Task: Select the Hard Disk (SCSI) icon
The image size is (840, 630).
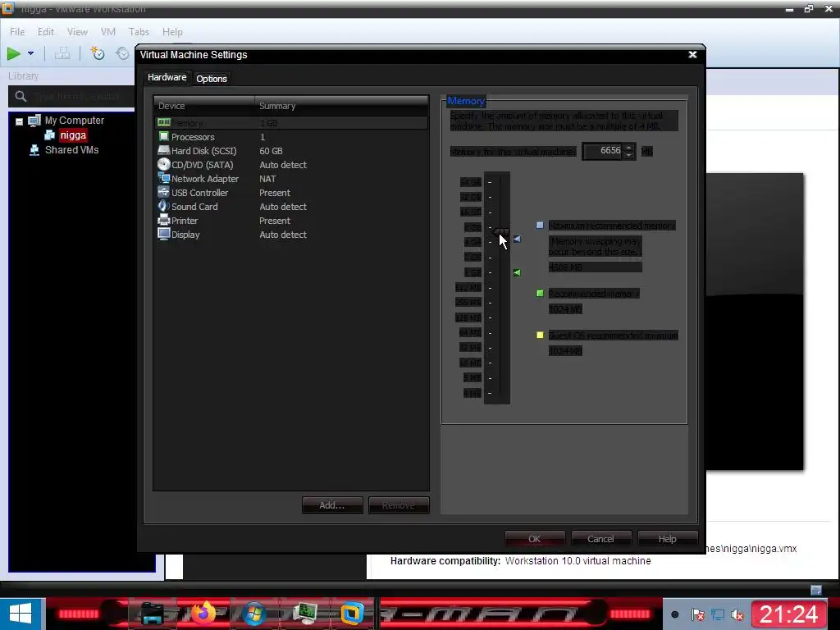Action: (164, 151)
